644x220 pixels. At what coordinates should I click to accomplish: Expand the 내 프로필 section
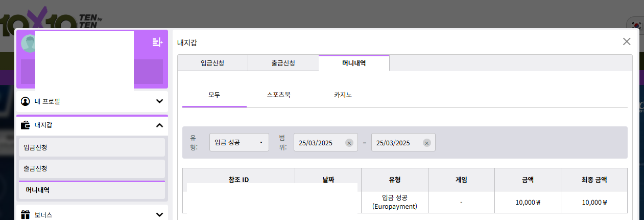tap(159, 101)
